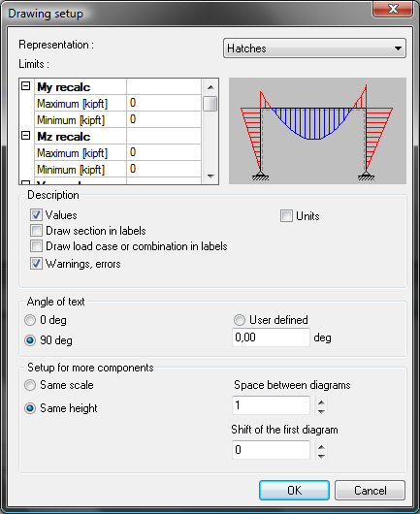
Task: Select the 0 deg text angle
Action: click(30, 320)
